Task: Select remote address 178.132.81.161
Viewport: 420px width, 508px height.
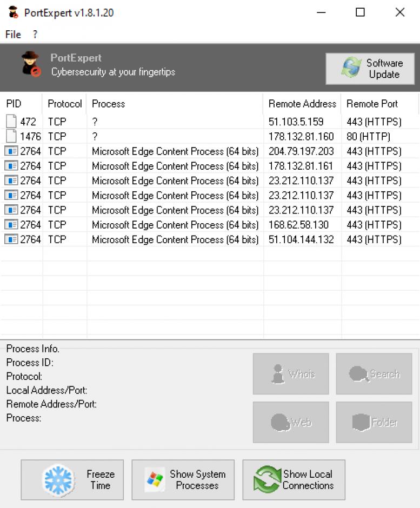Action: pos(301,166)
